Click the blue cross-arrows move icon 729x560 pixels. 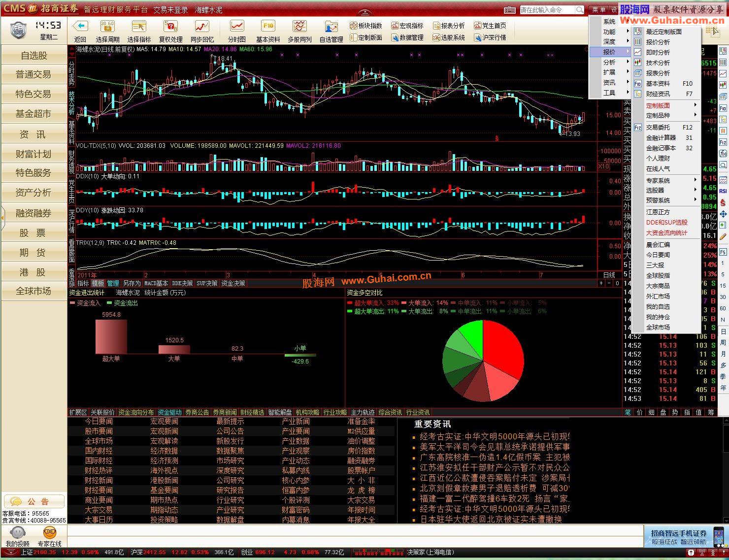point(723,214)
